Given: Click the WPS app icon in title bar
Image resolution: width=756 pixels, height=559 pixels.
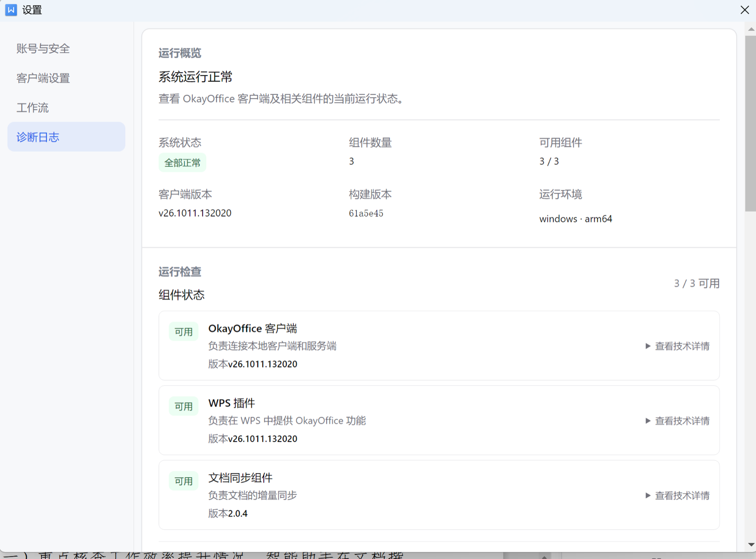Looking at the screenshot, I should 11,10.
